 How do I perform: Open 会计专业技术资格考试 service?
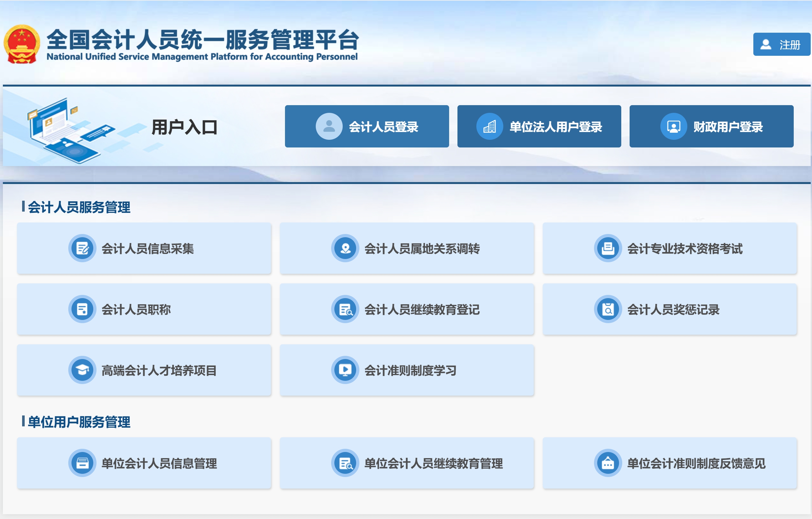pos(670,248)
